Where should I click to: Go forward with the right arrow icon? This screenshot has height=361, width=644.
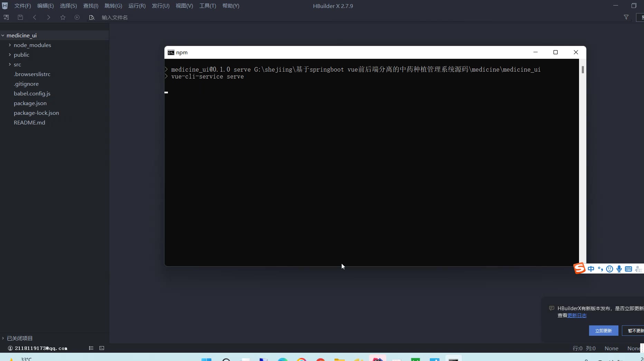coord(49,17)
